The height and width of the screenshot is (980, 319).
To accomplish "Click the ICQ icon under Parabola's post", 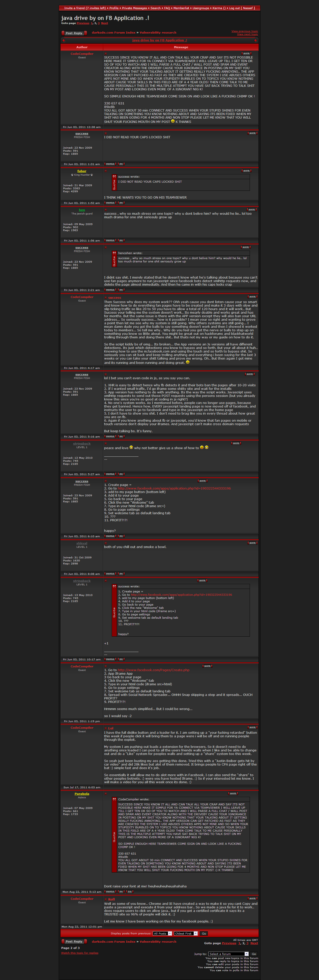I will click(130, 891).
